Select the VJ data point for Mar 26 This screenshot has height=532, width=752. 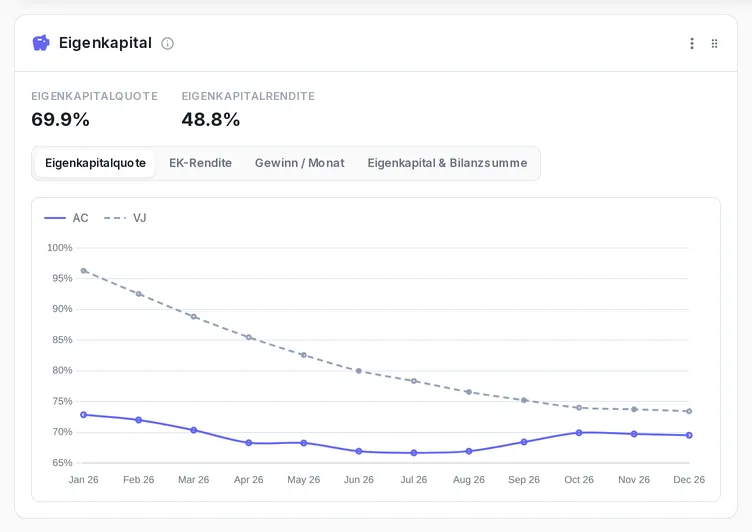pyautogui.click(x=194, y=317)
